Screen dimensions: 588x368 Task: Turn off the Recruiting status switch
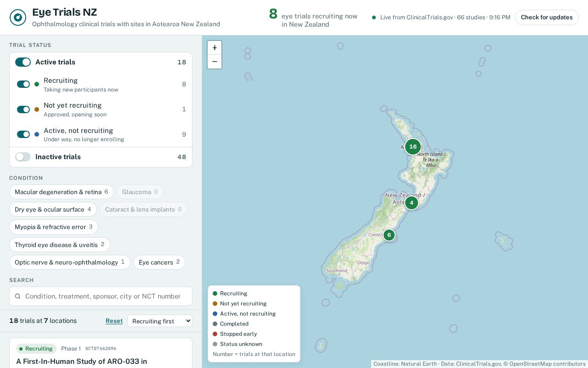[x=23, y=84]
